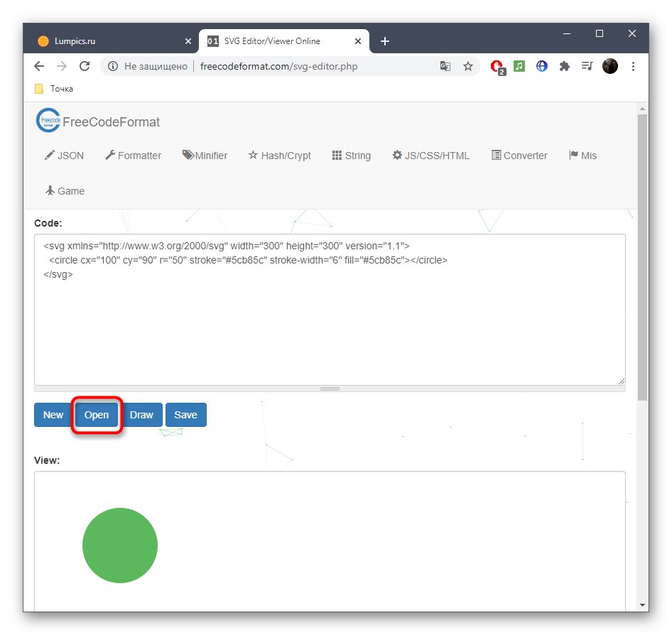This screenshot has width=672, height=635.
Task: Open the Minifier menu
Action: tap(205, 156)
